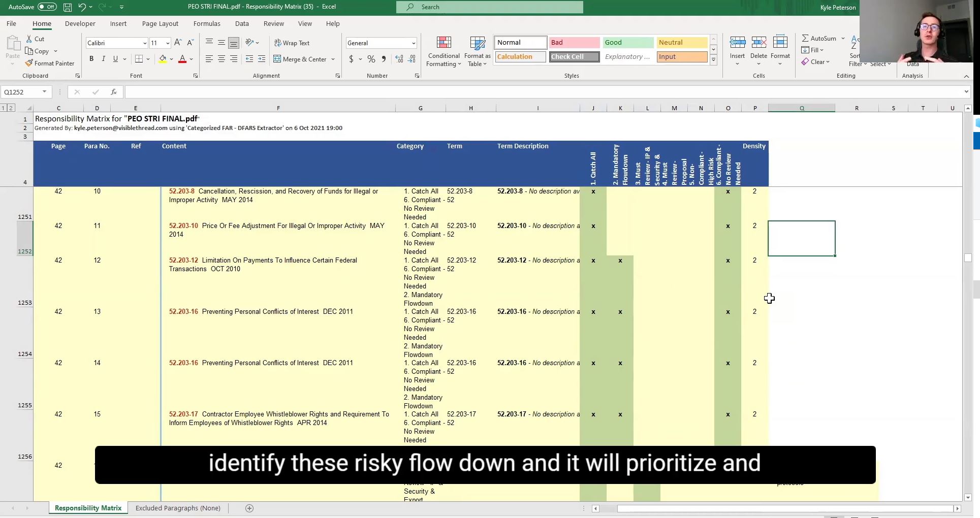980x518 pixels.
Task: Click the Cut button
Action: click(x=35, y=39)
